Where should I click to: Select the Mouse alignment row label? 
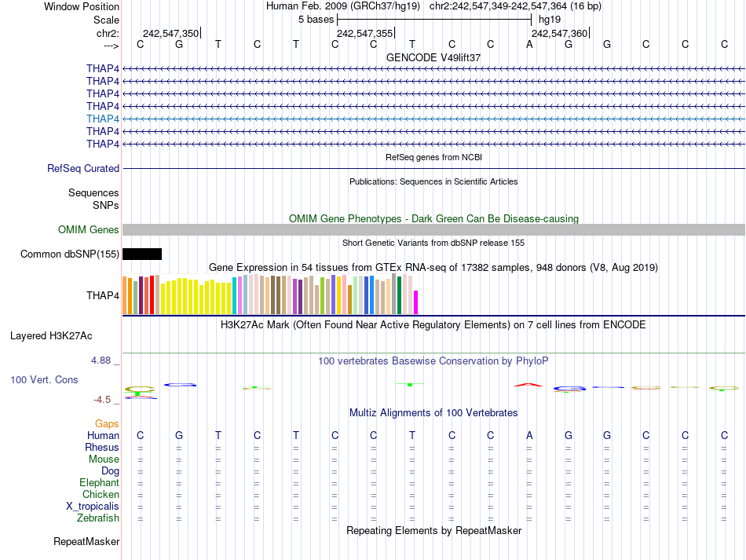tap(104, 459)
